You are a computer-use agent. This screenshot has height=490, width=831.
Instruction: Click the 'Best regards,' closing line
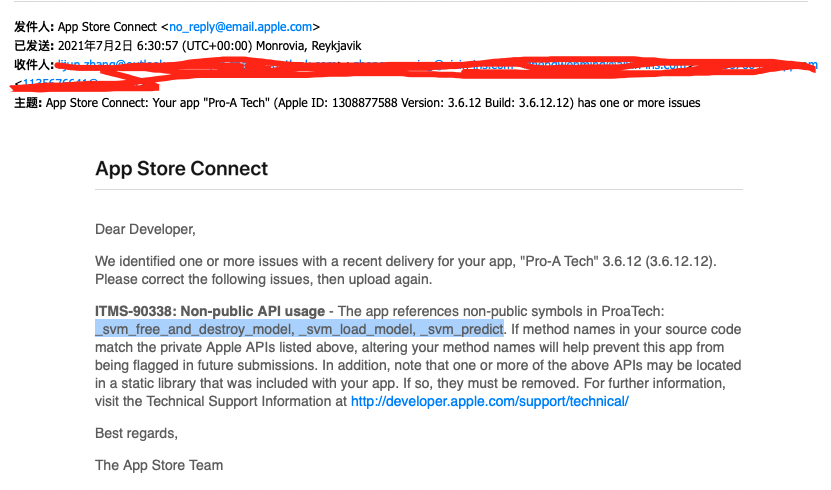coord(136,433)
